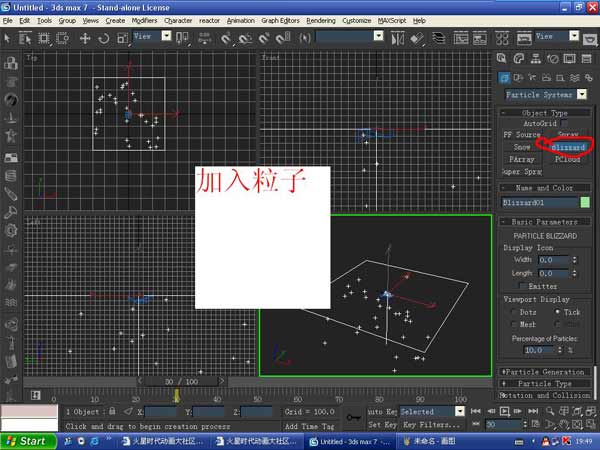
Task: Click the green object color swatch
Action: (x=585, y=202)
